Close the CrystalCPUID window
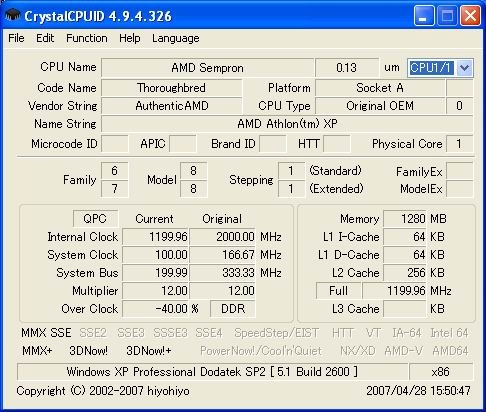This screenshot has height=412, width=486. pyautogui.click(x=470, y=16)
